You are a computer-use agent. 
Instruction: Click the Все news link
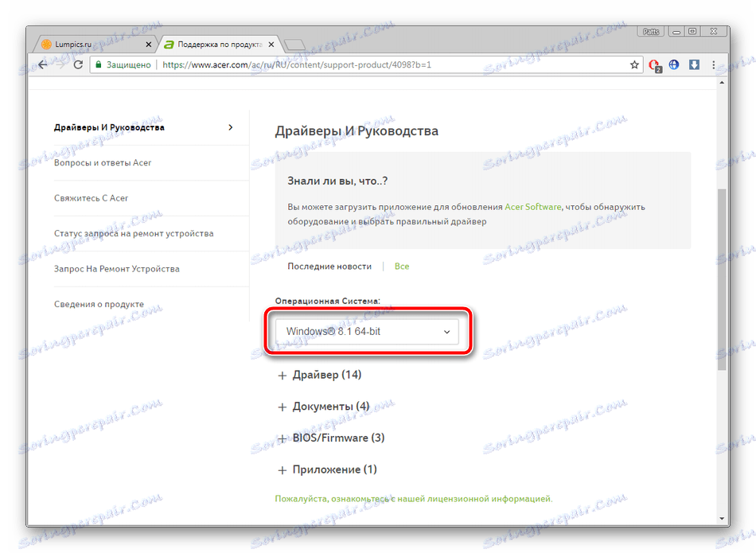click(402, 266)
